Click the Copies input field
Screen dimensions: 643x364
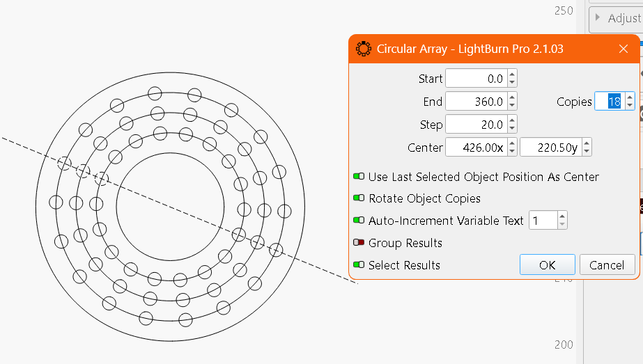(610, 101)
